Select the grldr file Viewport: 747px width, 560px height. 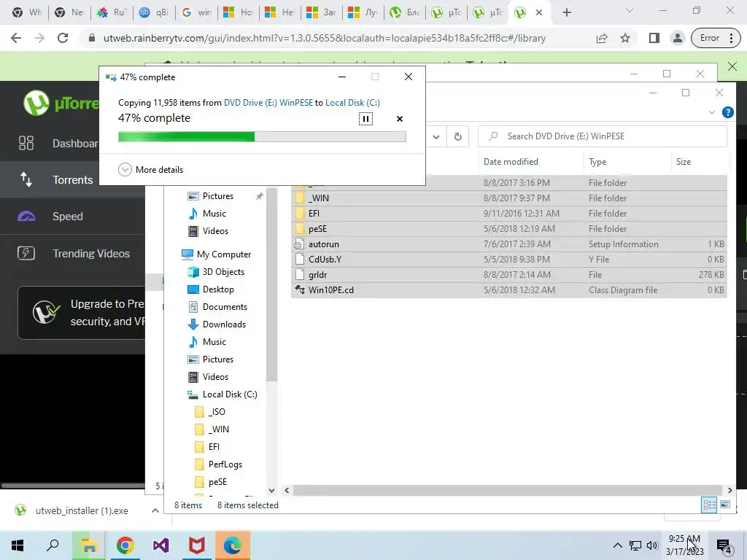point(508,275)
